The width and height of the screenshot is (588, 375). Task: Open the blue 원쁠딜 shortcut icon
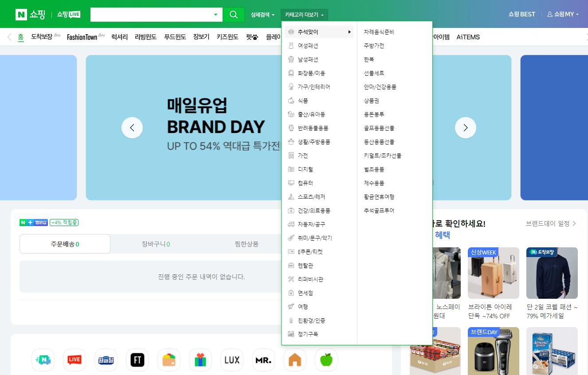coord(106,360)
